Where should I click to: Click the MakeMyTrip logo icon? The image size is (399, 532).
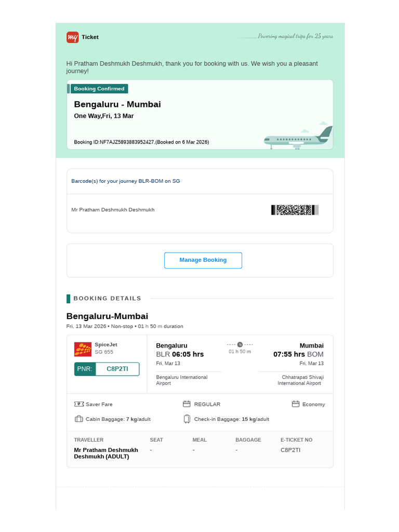coord(72,37)
